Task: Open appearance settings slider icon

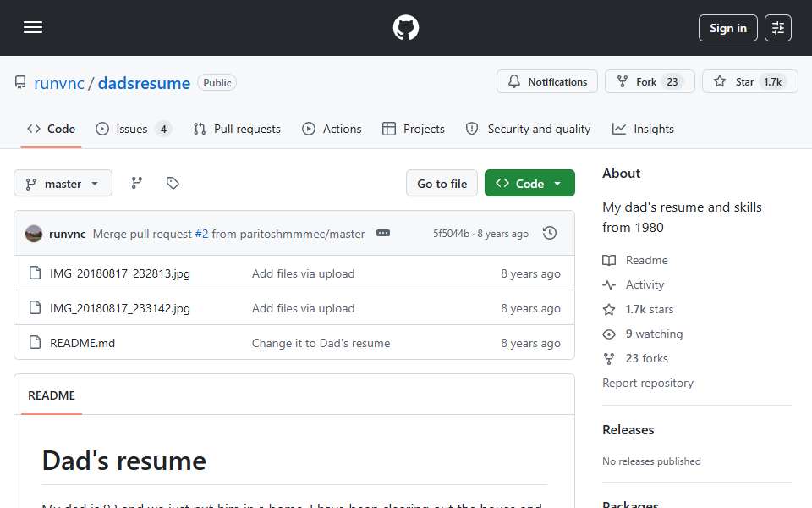Action: pos(778,28)
